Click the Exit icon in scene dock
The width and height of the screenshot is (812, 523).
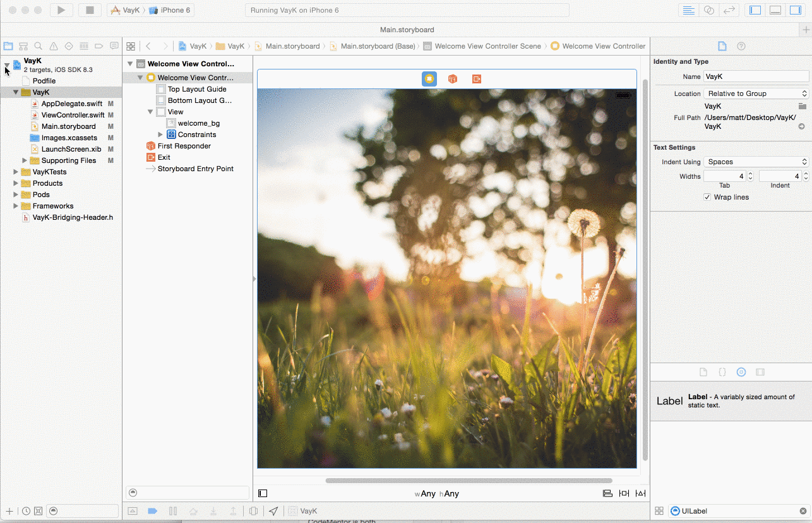476,79
